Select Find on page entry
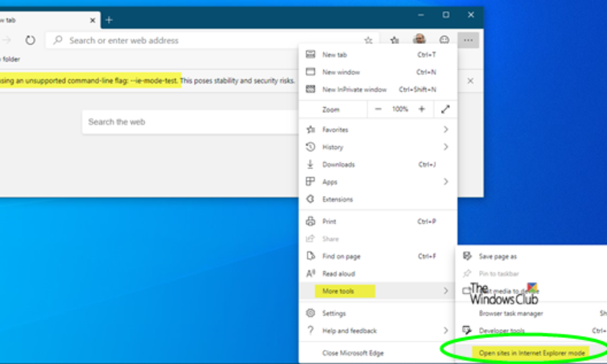This screenshot has width=607, height=364. pos(378,256)
